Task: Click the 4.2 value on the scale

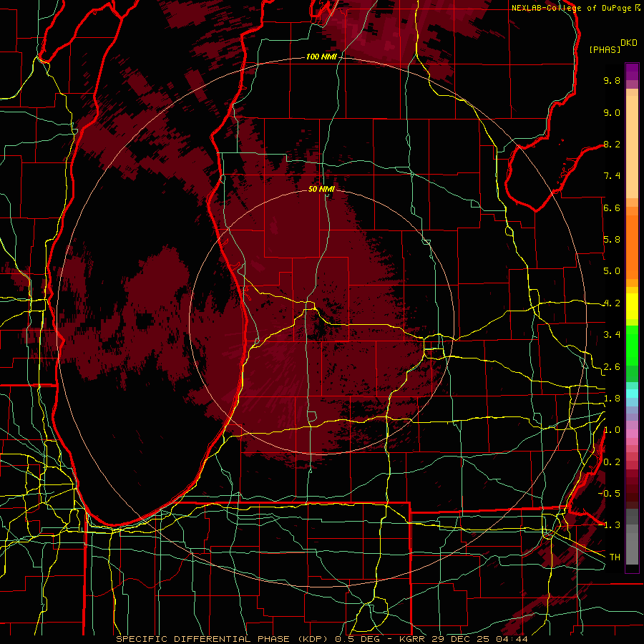Action: 612,303
